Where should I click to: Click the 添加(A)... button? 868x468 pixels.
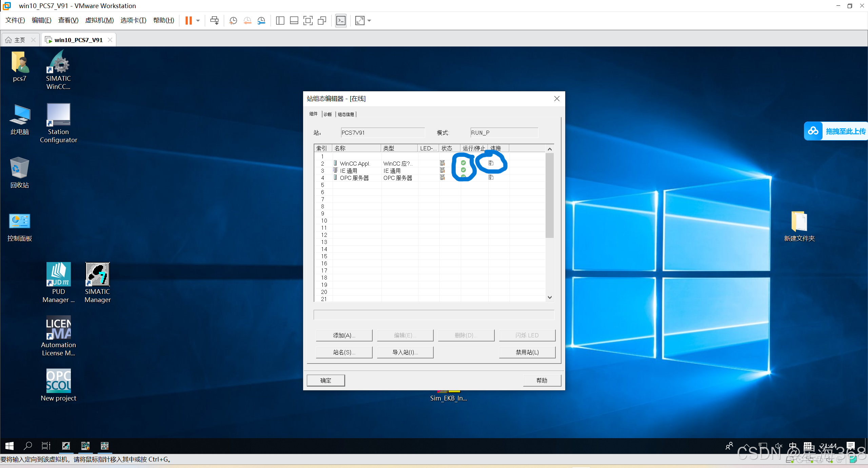tap(344, 335)
